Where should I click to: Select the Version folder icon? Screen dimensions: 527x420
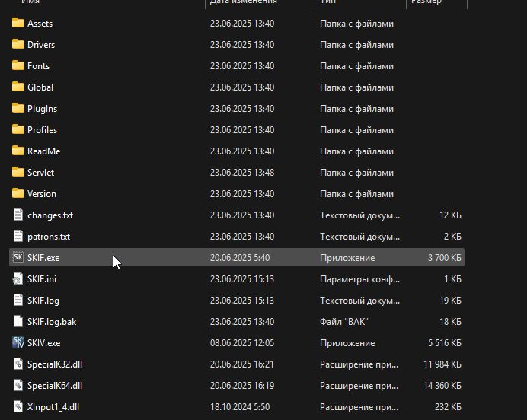(18, 193)
